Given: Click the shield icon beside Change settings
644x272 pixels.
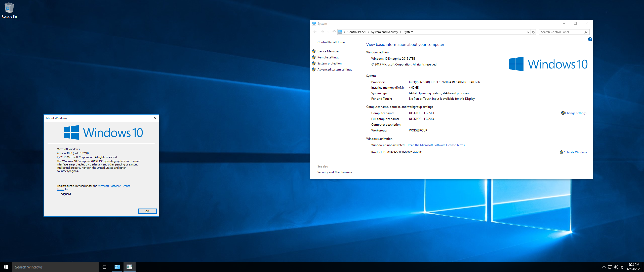Looking at the screenshot, I should [563, 113].
